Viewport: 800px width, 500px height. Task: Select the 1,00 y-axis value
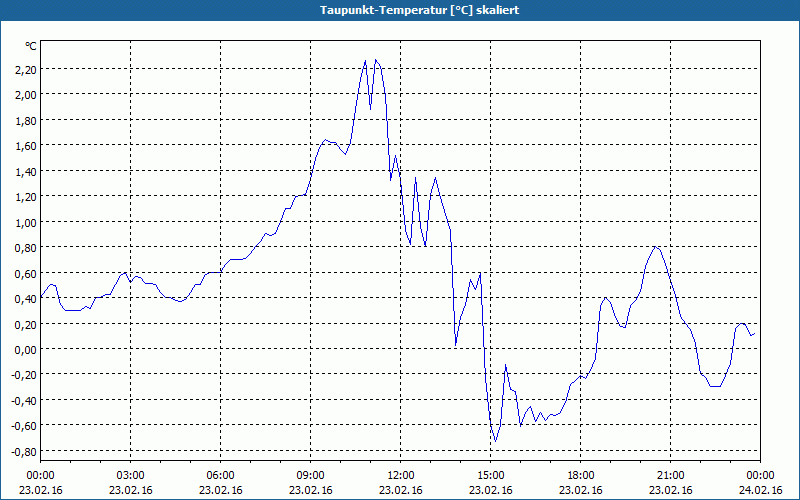coord(26,222)
